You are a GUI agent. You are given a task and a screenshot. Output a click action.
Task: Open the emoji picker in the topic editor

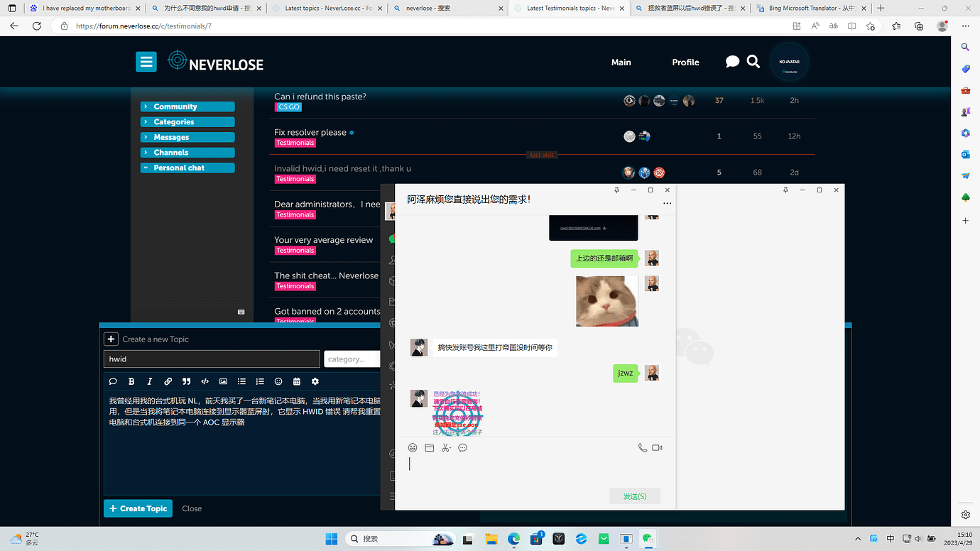click(x=278, y=381)
